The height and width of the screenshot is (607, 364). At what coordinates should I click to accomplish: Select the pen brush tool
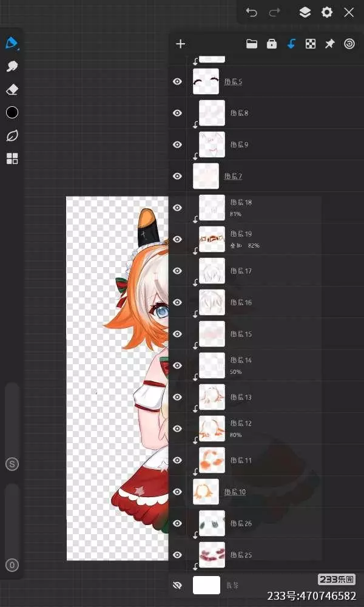pyautogui.click(x=12, y=43)
